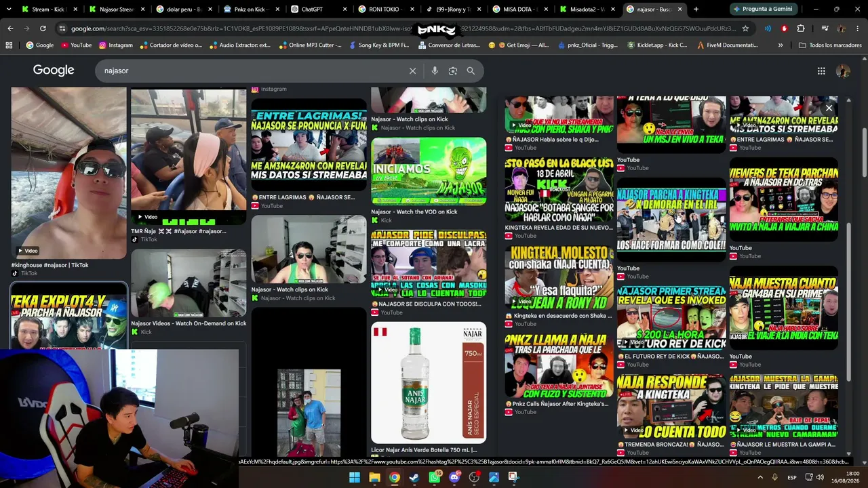Image resolution: width=868 pixels, height=488 pixels.
Task: Open the Cortador de video bookmark
Action: pos(171,45)
